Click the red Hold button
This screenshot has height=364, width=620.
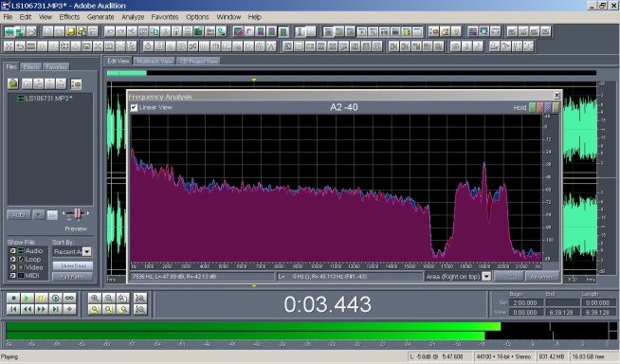(540, 107)
